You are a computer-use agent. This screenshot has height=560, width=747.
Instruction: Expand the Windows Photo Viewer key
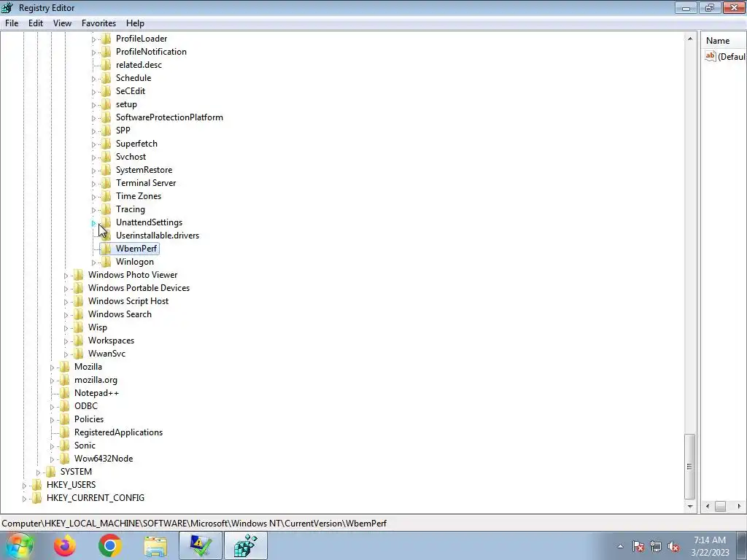pyautogui.click(x=66, y=275)
